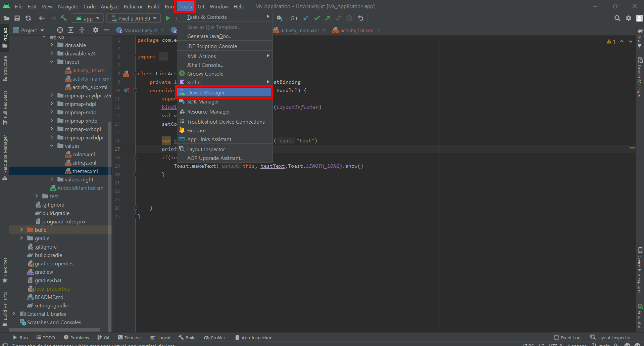Switch to MainActivity.kt editor tab

tap(141, 30)
